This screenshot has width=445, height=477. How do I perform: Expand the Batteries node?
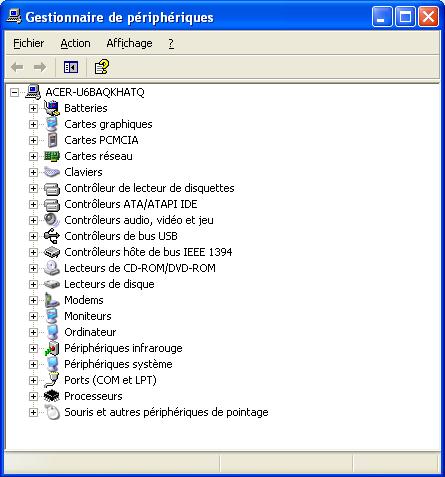[33, 108]
